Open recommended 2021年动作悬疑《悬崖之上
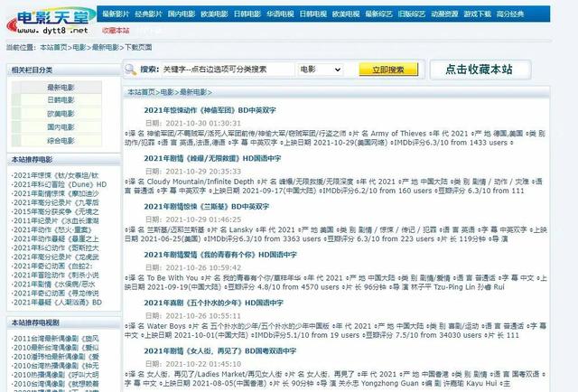This screenshot has height=392, width=578. coord(56,239)
